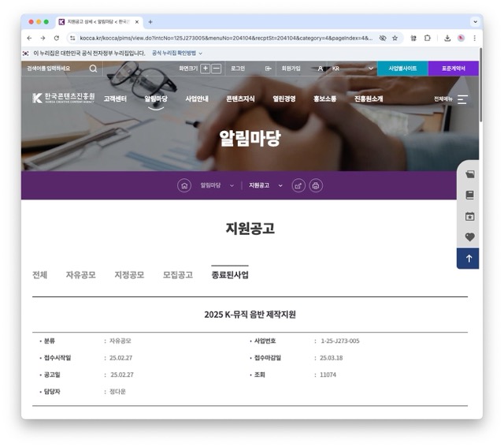
Task: Go to home via breadcrumb home icon
Action: point(184,186)
